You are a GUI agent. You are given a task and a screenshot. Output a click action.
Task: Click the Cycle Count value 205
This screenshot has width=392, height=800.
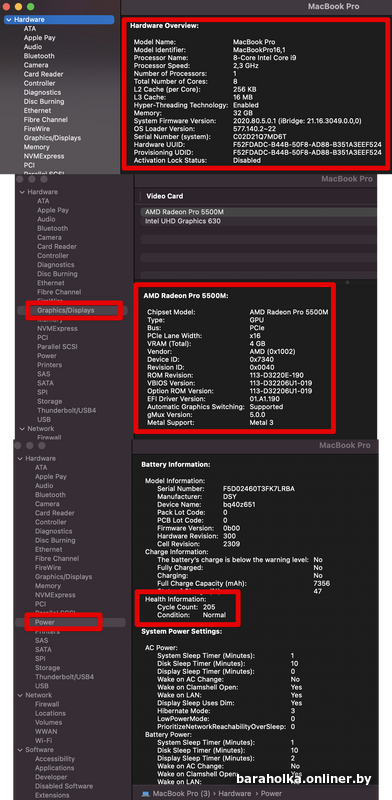point(209,608)
